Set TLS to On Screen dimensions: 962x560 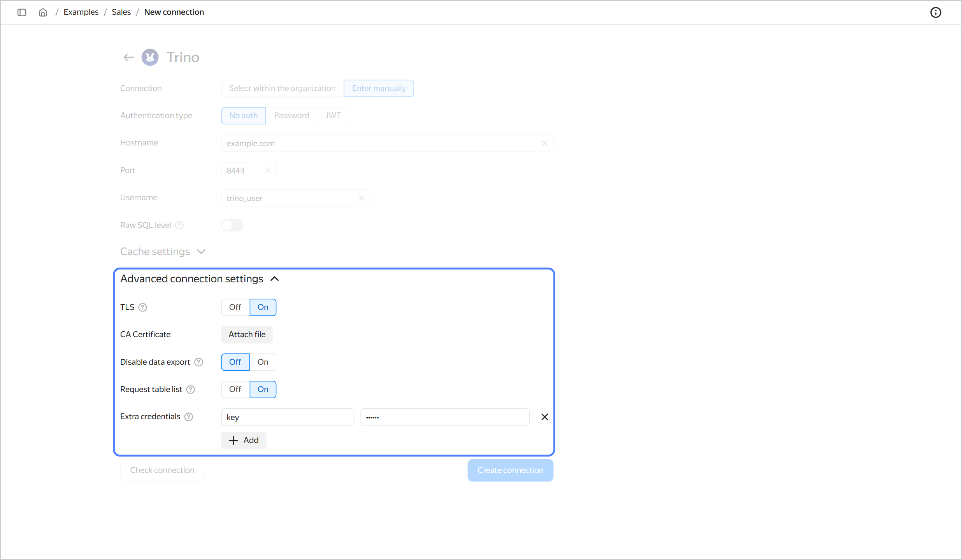tap(263, 307)
